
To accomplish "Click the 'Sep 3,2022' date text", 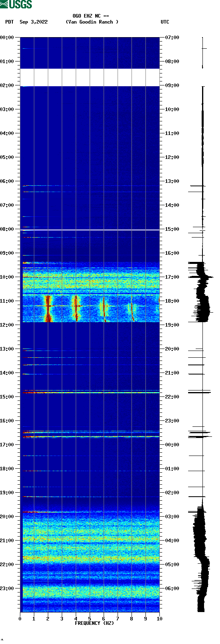I will pos(33,22).
